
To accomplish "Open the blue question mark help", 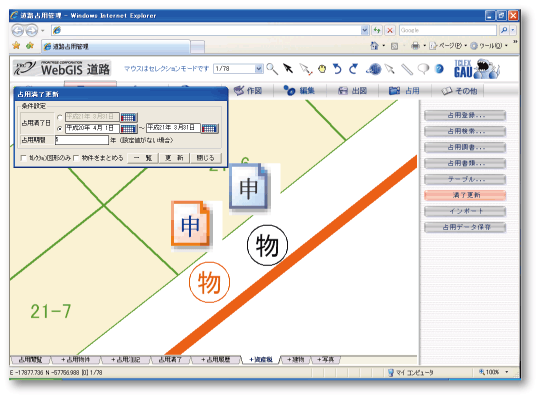I will click(x=439, y=69).
